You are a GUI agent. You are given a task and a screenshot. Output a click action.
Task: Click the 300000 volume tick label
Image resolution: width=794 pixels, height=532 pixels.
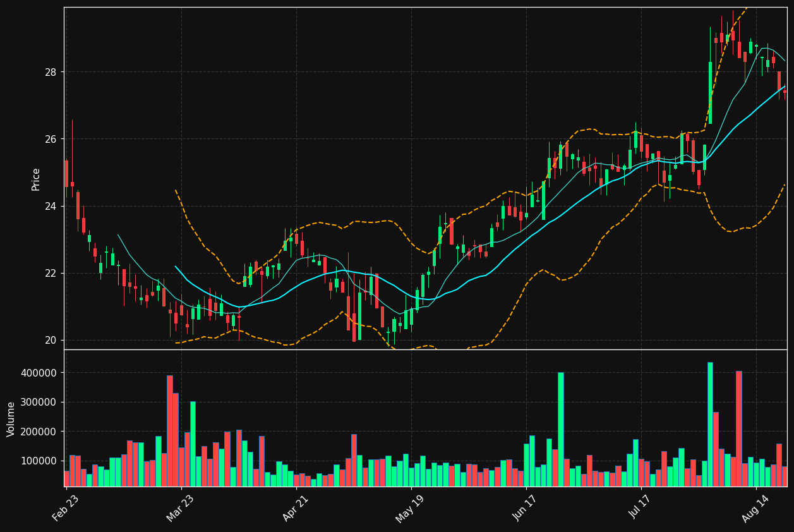coord(39,402)
